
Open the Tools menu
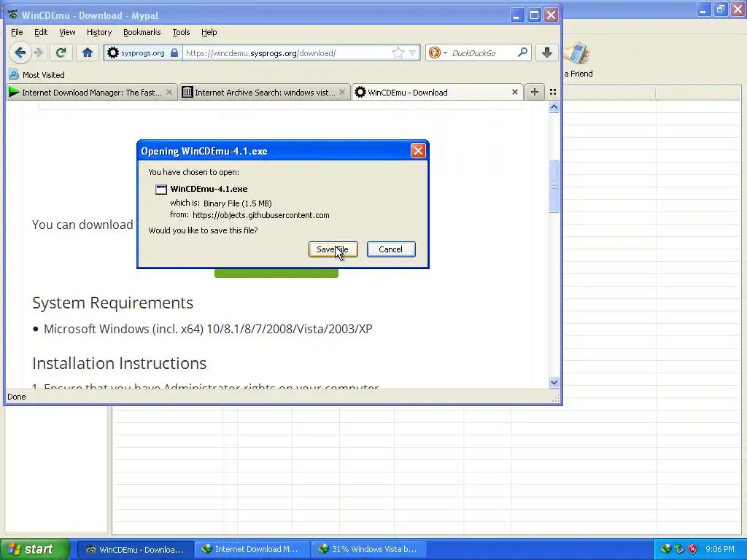[x=181, y=32]
